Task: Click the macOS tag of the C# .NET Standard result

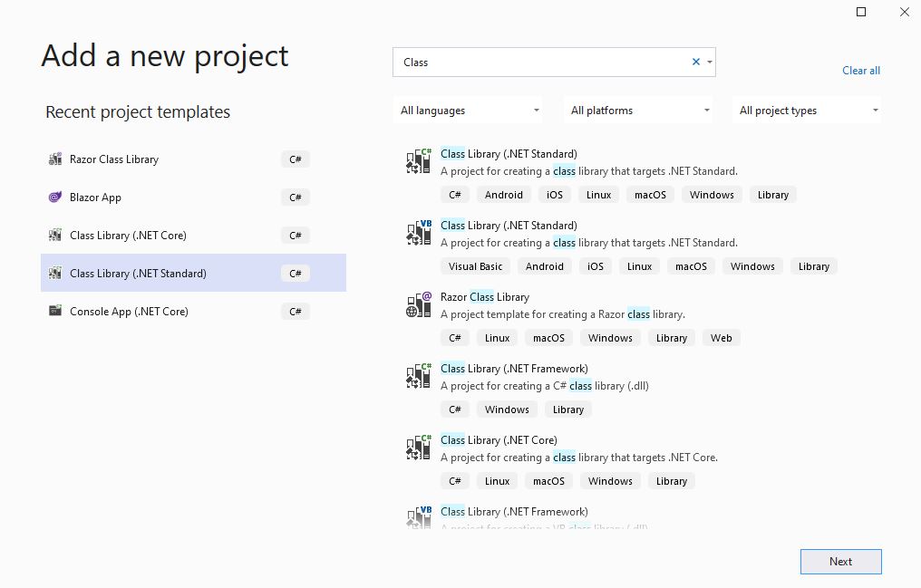Action: click(650, 195)
